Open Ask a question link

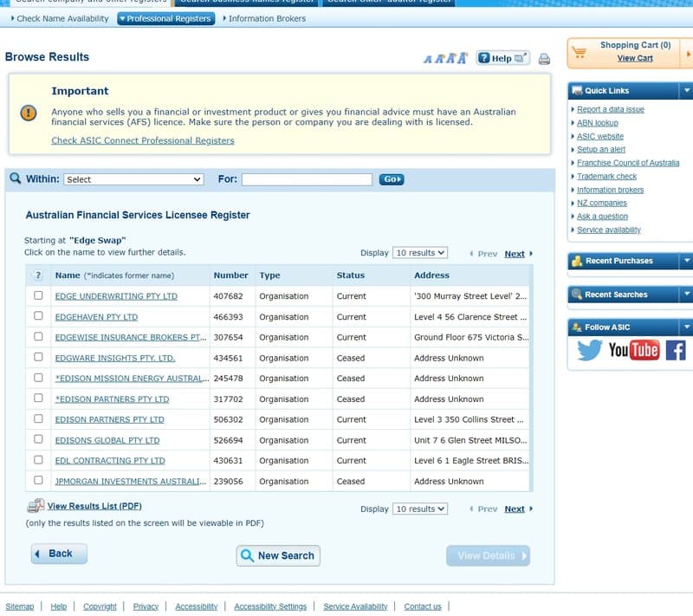(602, 216)
